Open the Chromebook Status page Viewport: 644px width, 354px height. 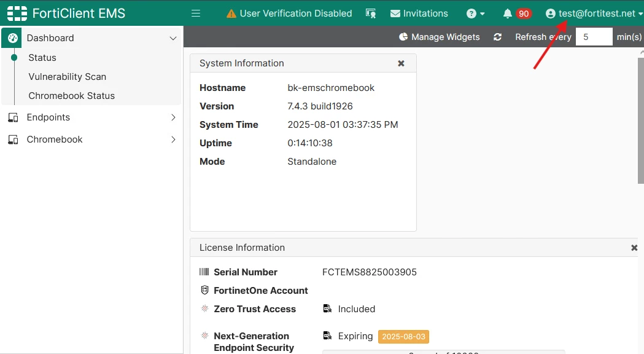pyautogui.click(x=71, y=95)
